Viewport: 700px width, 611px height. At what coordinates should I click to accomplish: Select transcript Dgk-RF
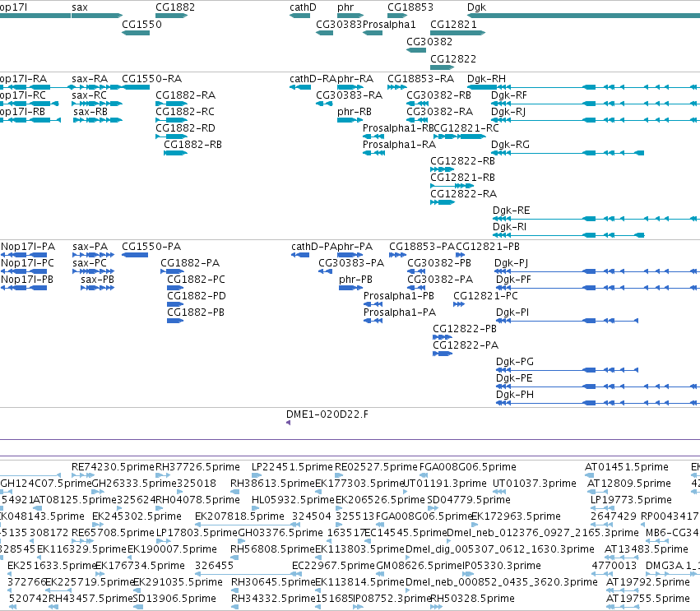point(509,95)
